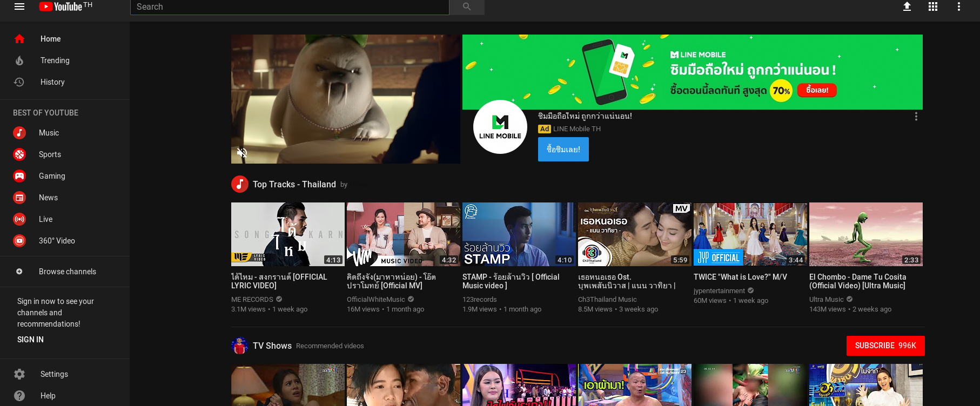Click the Top Tracks music note icon
980x406 pixels.
point(240,184)
